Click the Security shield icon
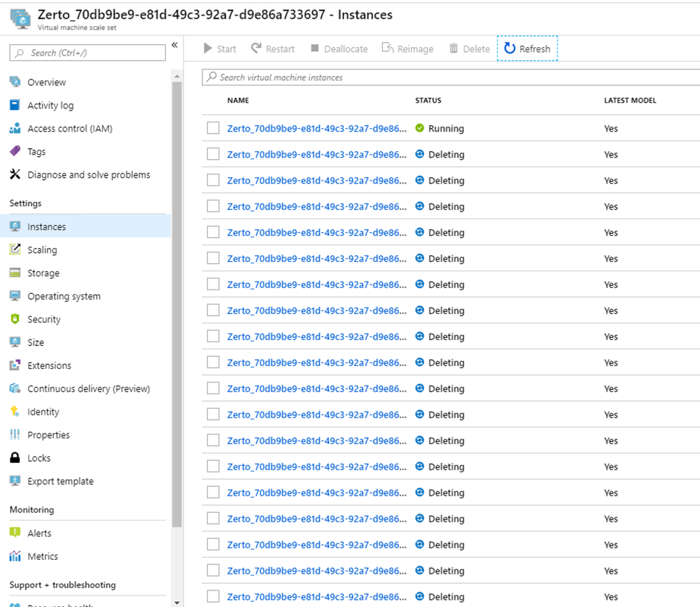 coord(14,318)
